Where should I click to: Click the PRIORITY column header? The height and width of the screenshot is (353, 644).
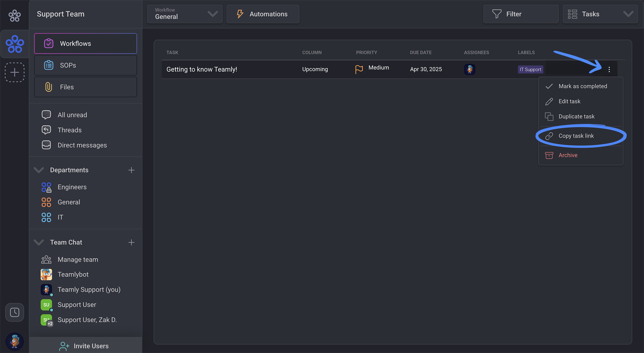click(x=366, y=52)
